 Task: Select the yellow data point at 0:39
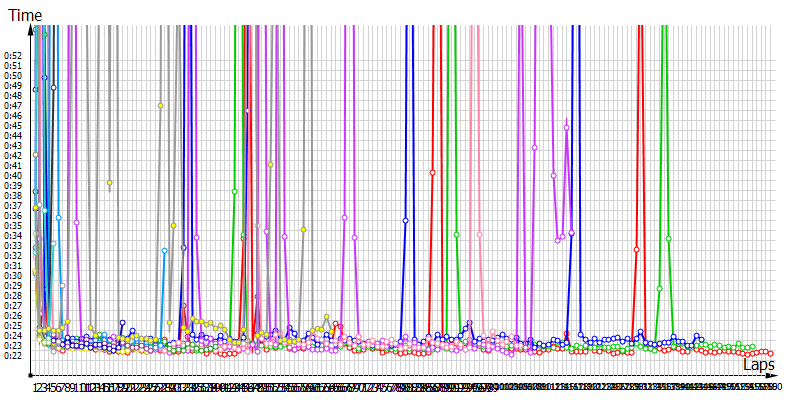[x=110, y=183]
